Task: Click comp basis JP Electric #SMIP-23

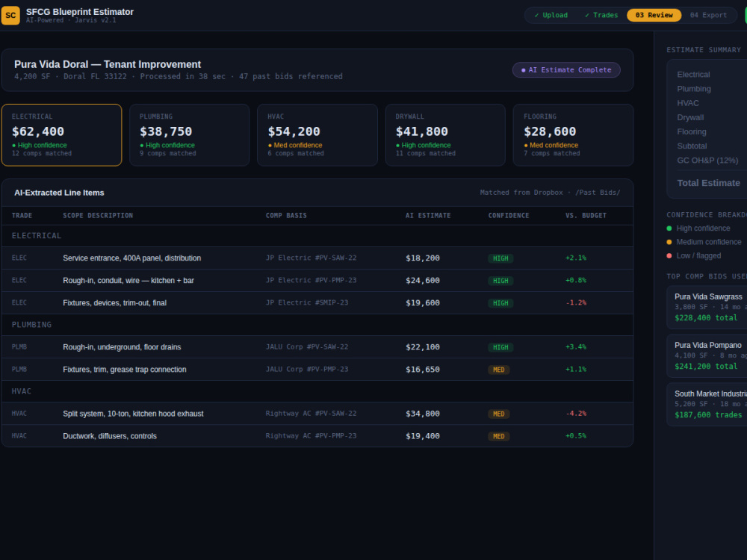Action: pos(307,303)
